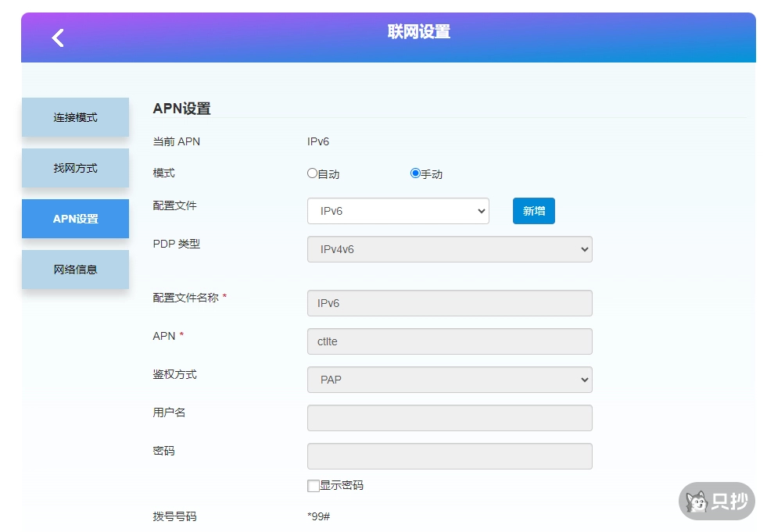Click the 用户名 input field
The height and width of the screenshot is (532, 767).
click(x=450, y=418)
